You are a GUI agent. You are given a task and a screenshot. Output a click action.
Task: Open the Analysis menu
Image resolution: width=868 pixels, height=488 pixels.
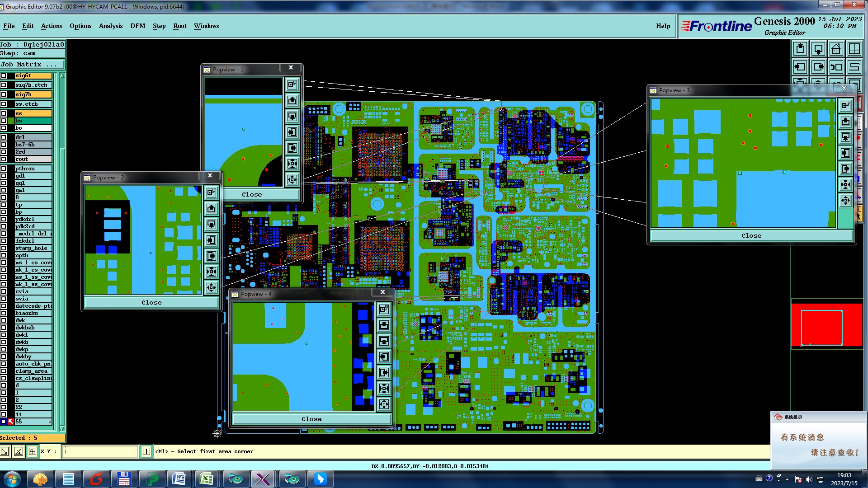[x=111, y=26]
